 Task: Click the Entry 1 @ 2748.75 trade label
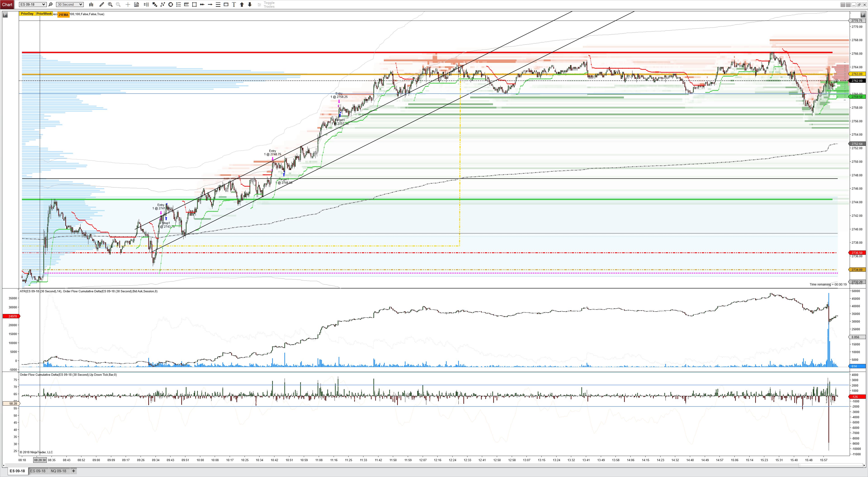[273, 153]
